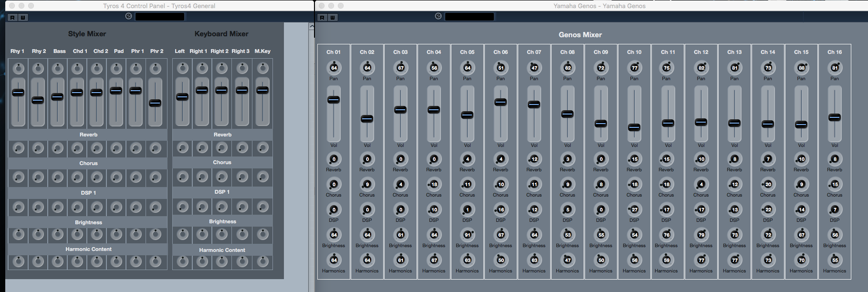This screenshot has height=292, width=868.
Task: Click the Ch 06 Vol fader in Genos Mixer
Action: pyautogui.click(x=501, y=102)
